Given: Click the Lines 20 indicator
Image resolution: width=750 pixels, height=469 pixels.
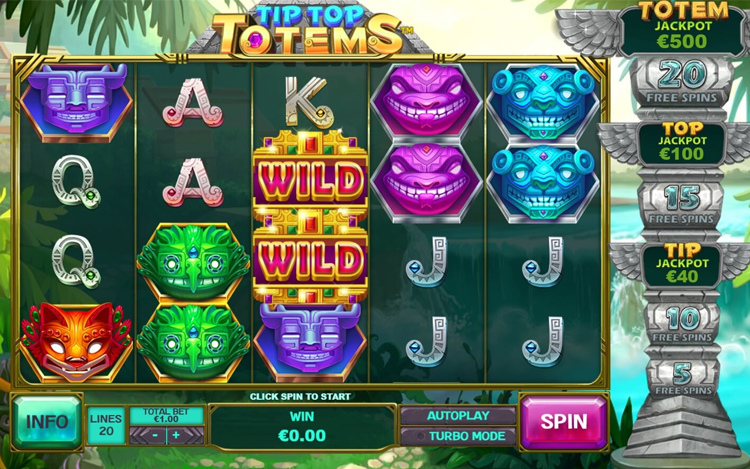Looking at the screenshot, I should [x=106, y=425].
